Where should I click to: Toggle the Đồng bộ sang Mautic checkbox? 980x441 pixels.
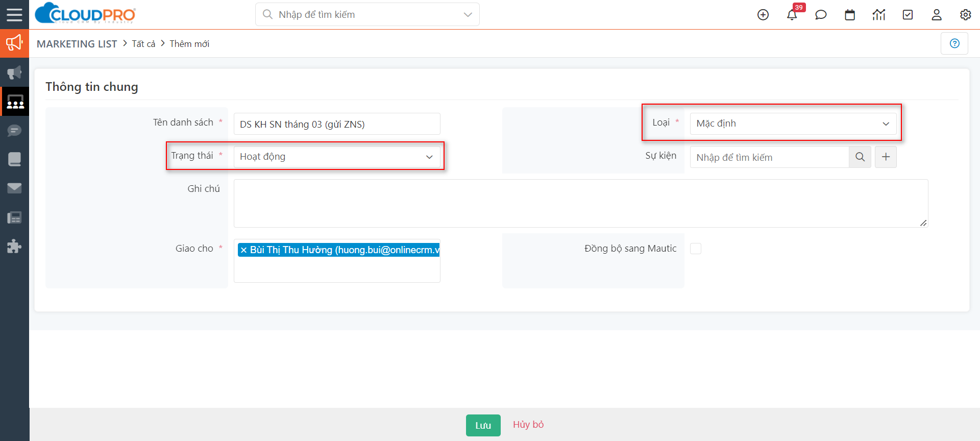click(x=696, y=249)
